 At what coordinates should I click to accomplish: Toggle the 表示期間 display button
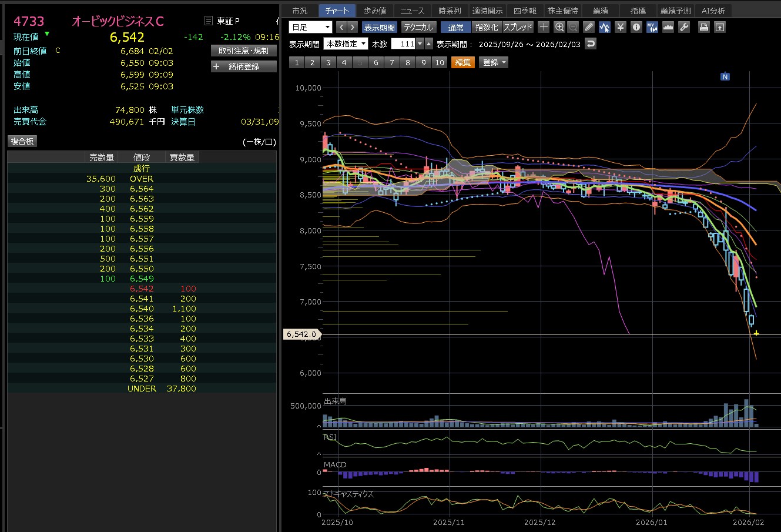tap(379, 27)
